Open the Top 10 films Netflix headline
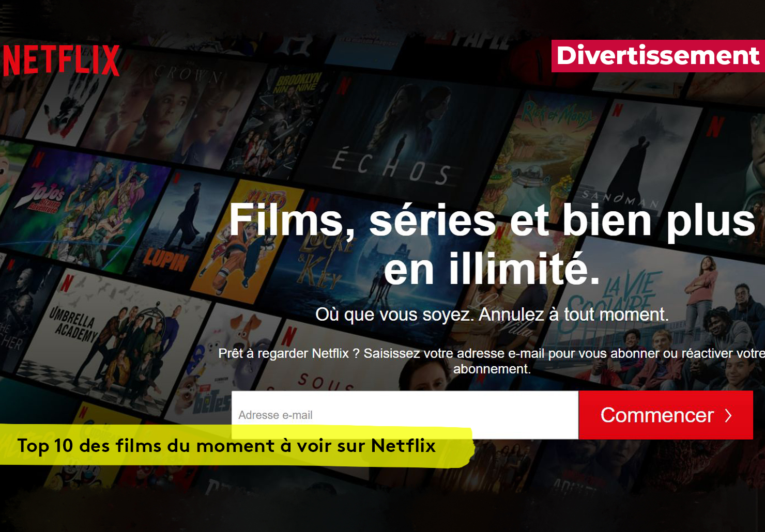The height and width of the screenshot is (532, 765). tap(226, 445)
